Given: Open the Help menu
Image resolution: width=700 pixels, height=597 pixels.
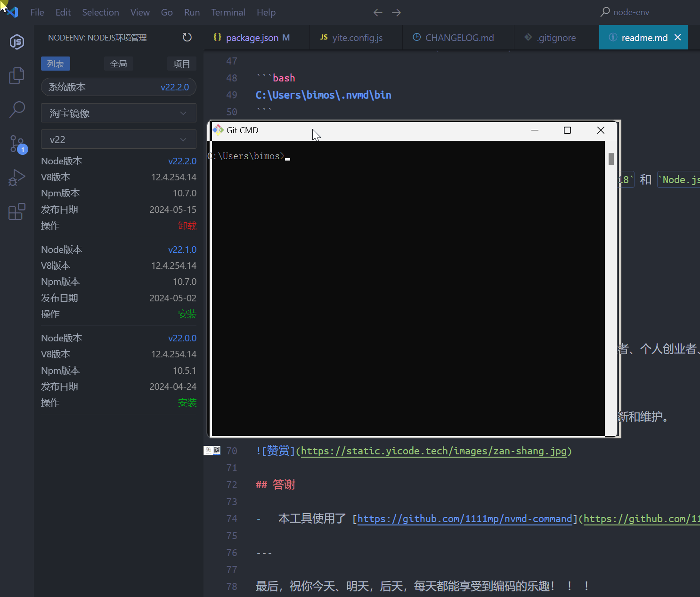Looking at the screenshot, I should 266,12.
